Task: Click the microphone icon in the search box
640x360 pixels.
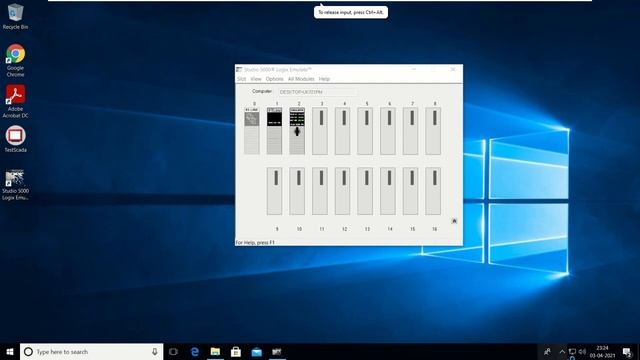Action: (x=155, y=351)
